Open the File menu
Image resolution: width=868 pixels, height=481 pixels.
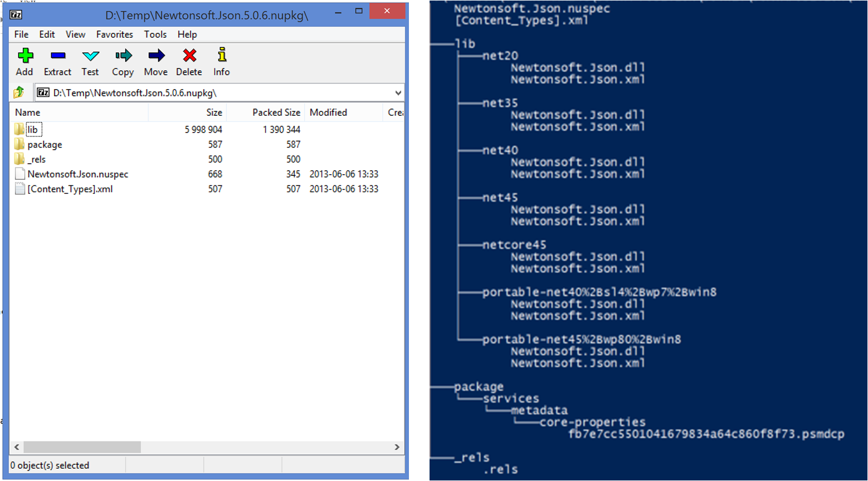point(21,35)
